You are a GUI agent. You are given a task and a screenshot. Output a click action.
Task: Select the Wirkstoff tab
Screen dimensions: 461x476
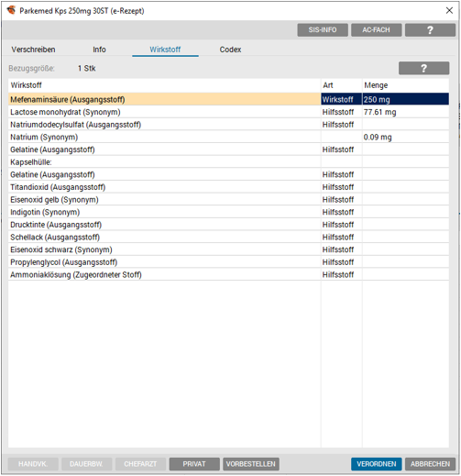pos(165,50)
